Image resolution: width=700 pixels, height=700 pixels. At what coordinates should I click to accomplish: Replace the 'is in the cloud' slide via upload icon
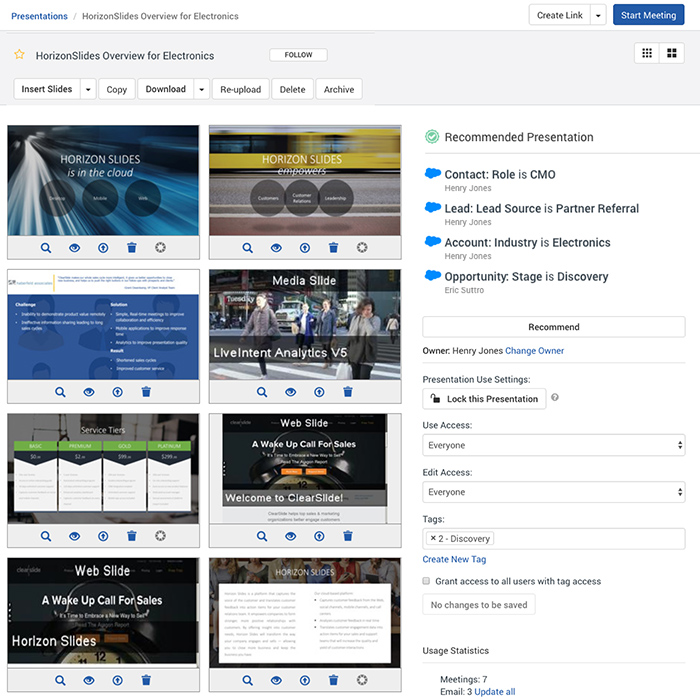coord(103,248)
